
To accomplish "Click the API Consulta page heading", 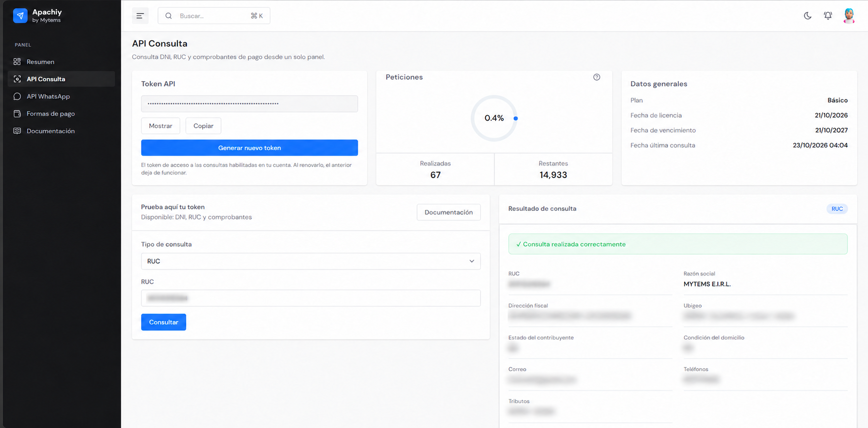I will point(159,44).
